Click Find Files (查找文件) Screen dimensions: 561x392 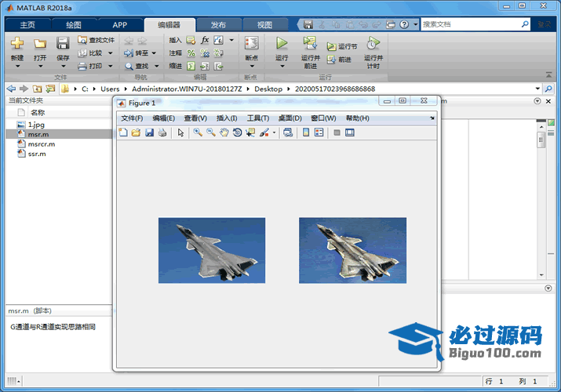(97, 40)
